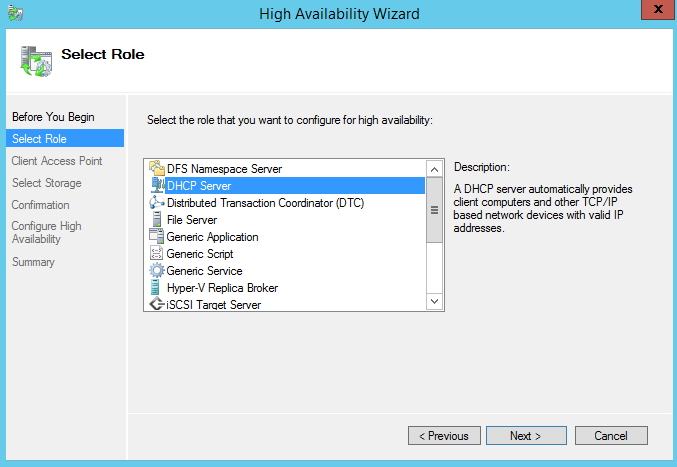Screen dimensions: 677x467
Task: Click the Generic Service gear icon
Action: 156,271
